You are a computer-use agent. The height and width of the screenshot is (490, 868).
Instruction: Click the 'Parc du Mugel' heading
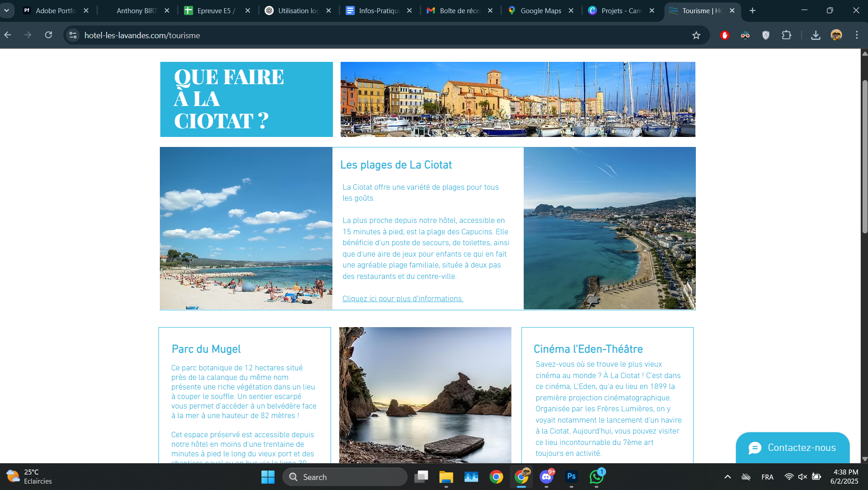[x=206, y=349]
